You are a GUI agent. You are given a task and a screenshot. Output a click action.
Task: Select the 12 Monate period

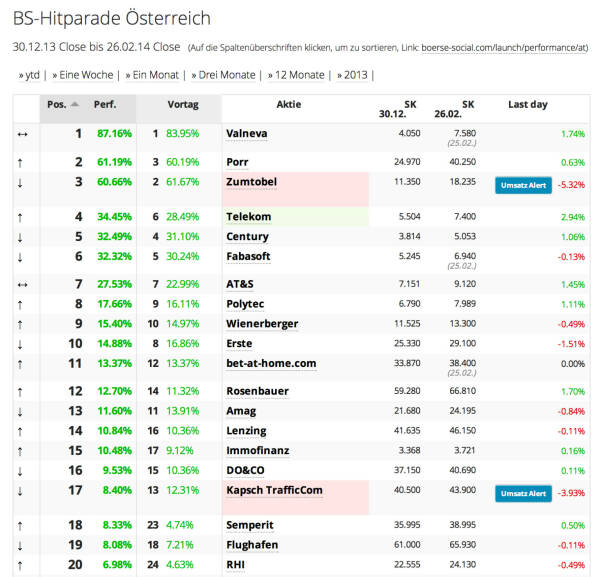click(297, 75)
